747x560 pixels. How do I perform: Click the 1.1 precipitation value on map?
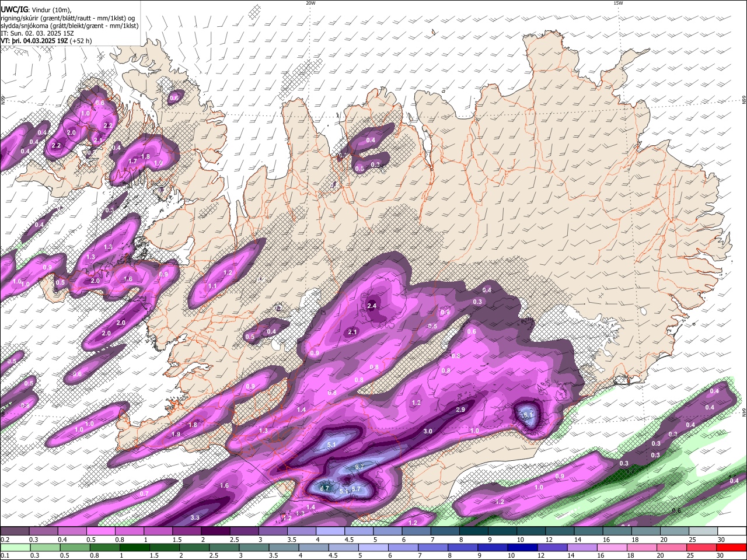point(212,286)
